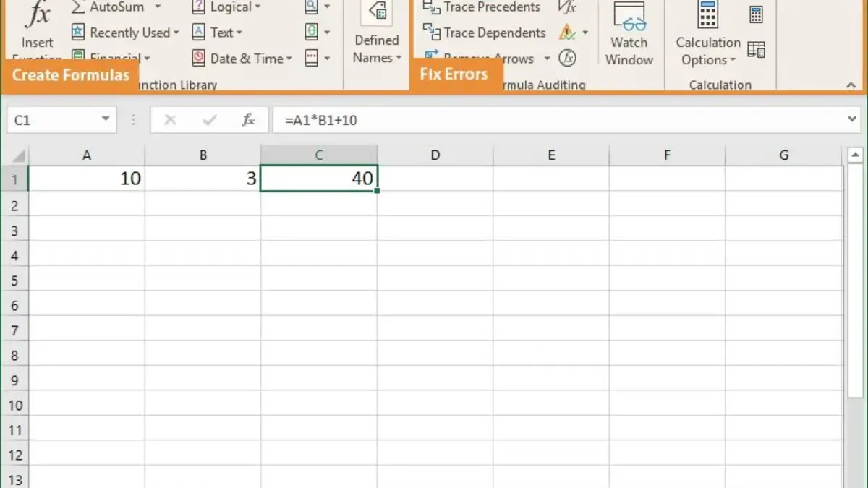Open the Insert Function dialog from ribbon

(37, 29)
